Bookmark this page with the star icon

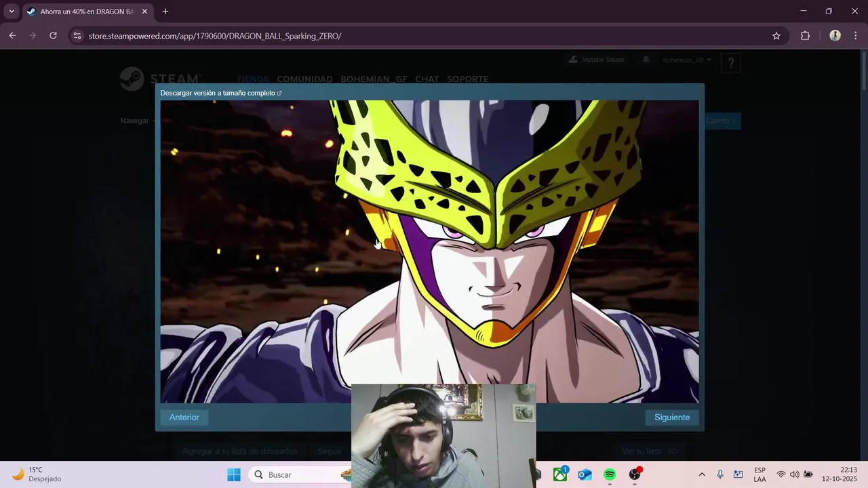(x=776, y=36)
